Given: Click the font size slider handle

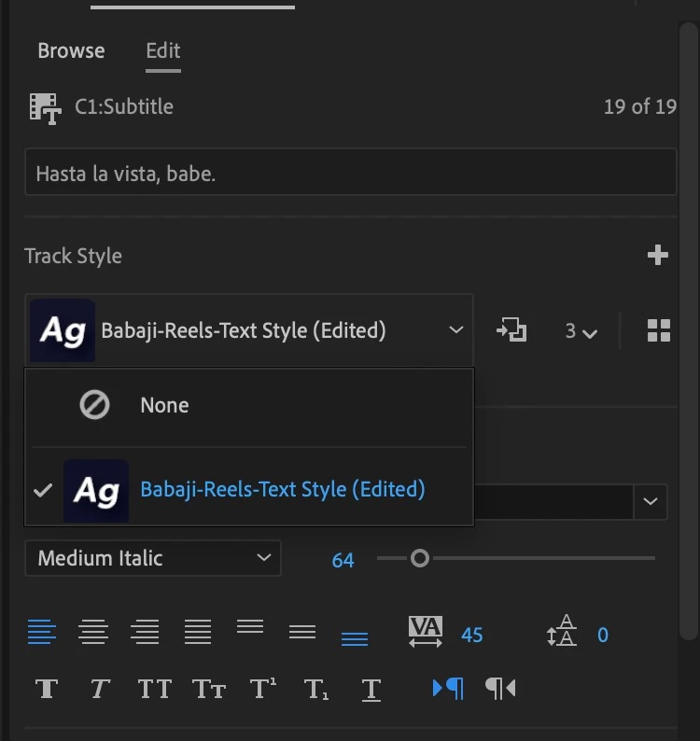Looking at the screenshot, I should tap(420, 558).
